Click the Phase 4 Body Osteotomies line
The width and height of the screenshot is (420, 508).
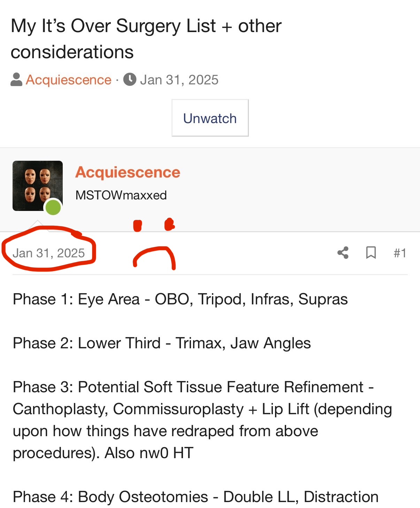point(196,497)
